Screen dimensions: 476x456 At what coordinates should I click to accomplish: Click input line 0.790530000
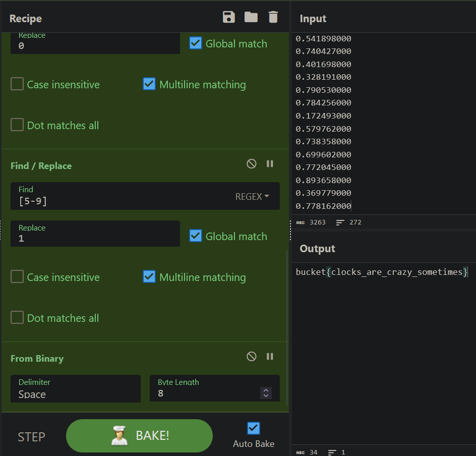(323, 90)
